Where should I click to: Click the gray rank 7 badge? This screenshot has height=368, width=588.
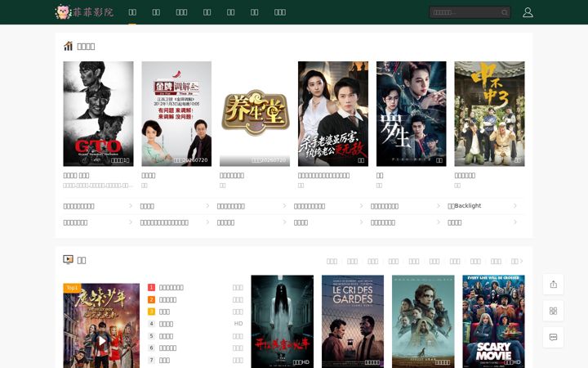click(152, 360)
